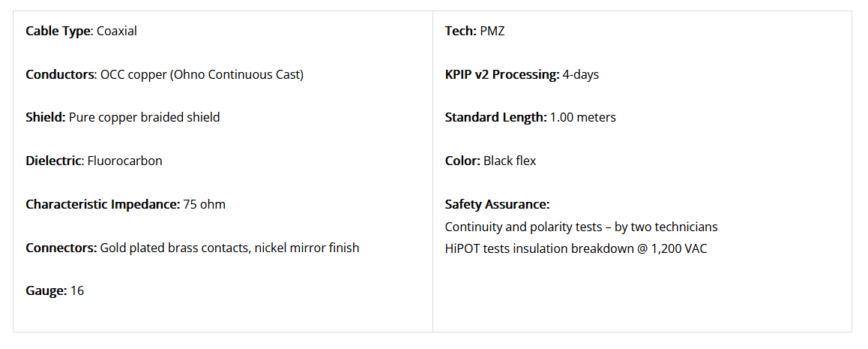Click the 4-days processing value
The image size is (868, 349).
click(581, 74)
